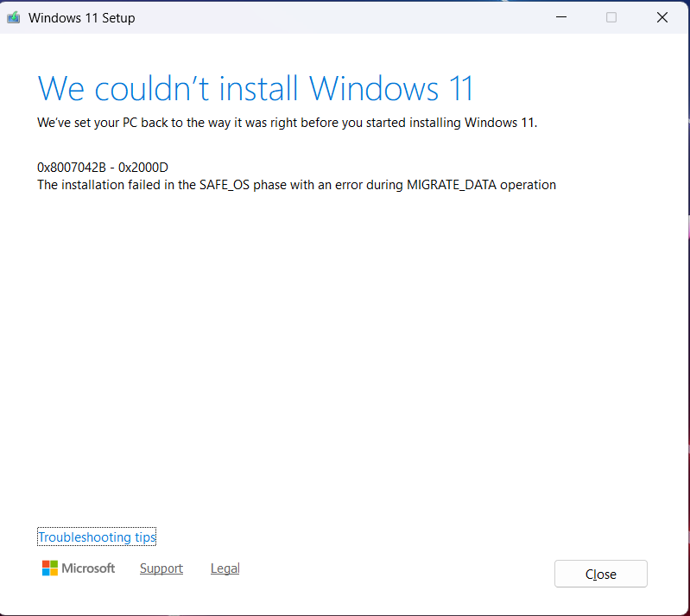Screen dimensions: 690x616
Task: Click the SAFE_OS phase error description text
Action: pyautogui.click(x=296, y=185)
